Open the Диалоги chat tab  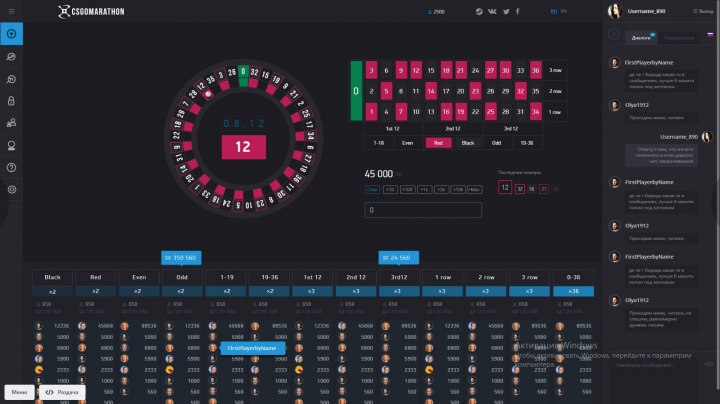(x=641, y=38)
